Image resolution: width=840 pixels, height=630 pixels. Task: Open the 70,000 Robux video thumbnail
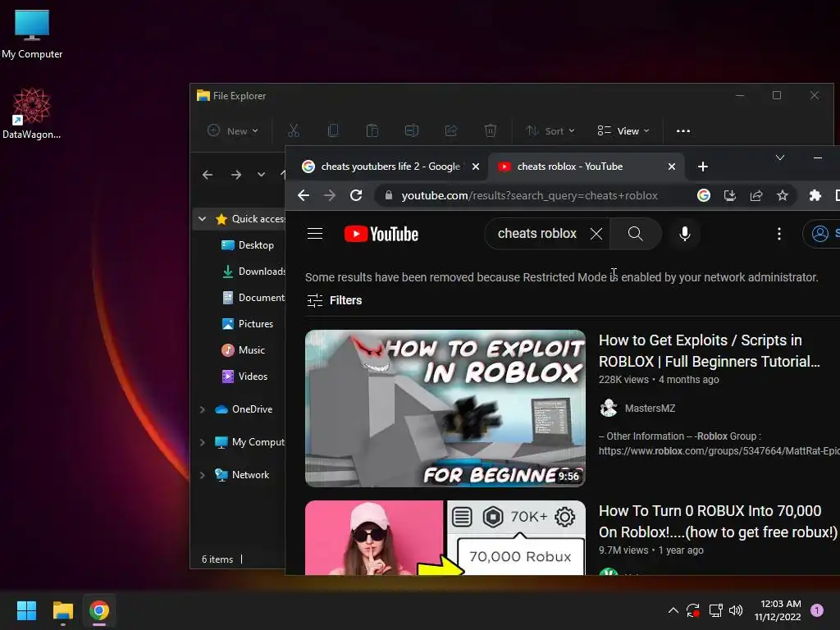pyautogui.click(x=445, y=537)
